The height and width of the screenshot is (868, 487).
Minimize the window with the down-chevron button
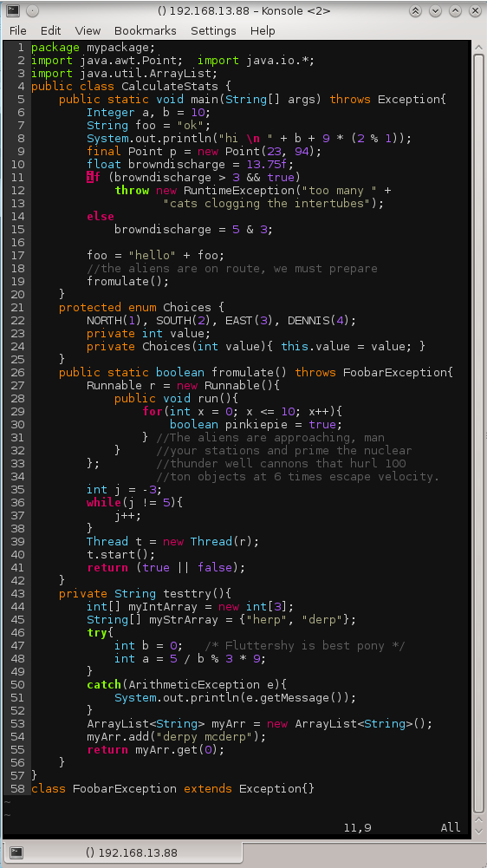coord(435,10)
